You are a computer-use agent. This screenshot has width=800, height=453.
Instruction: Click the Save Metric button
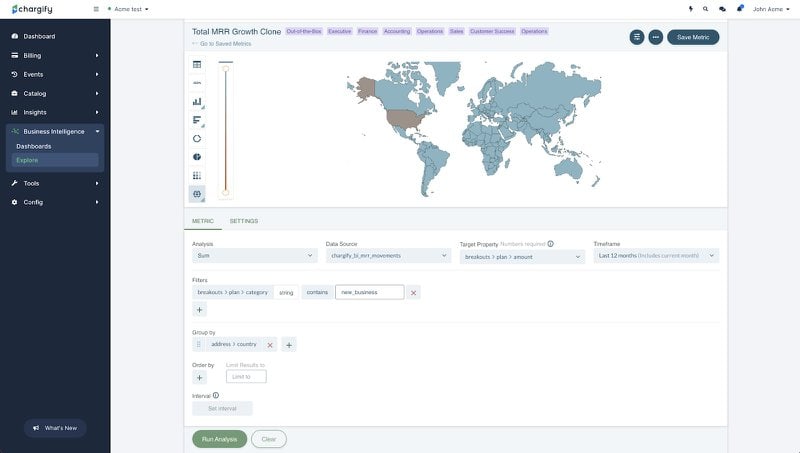click(693, 37)
